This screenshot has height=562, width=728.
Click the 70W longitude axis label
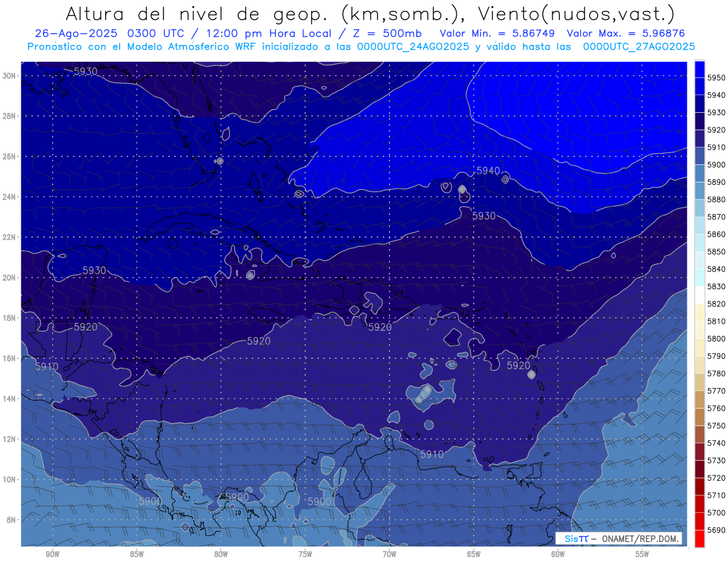pos(389,554)
